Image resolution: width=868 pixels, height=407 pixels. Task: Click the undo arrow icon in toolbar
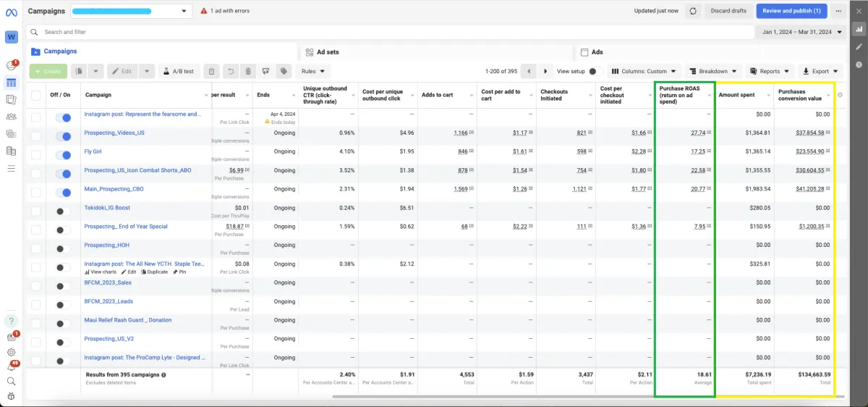click(230, 71)
